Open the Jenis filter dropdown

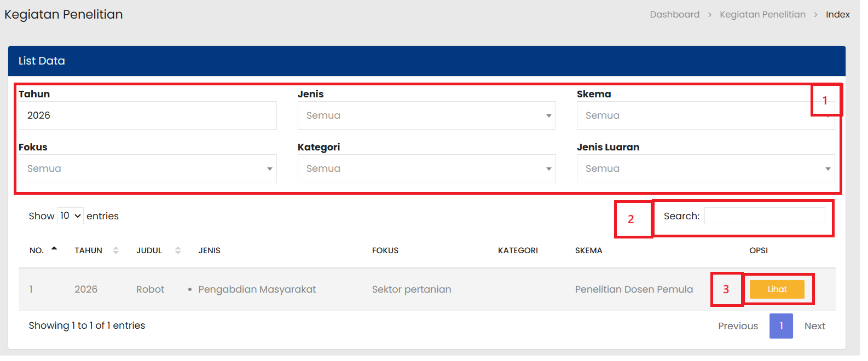pyautogui.click(x=426, y=115)
